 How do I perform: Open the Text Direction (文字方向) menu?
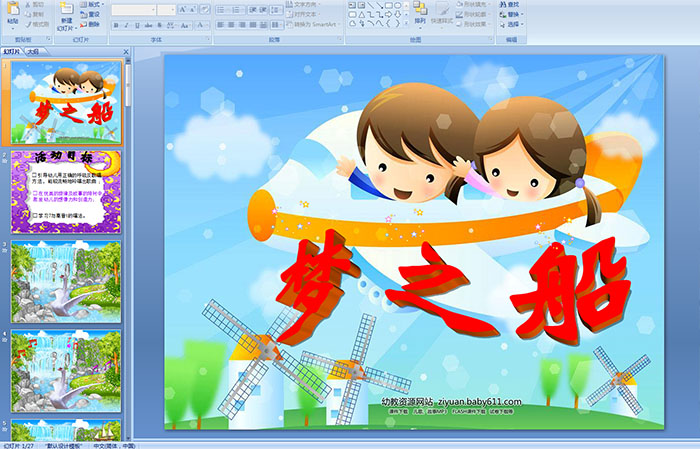[x=304, y=4]
